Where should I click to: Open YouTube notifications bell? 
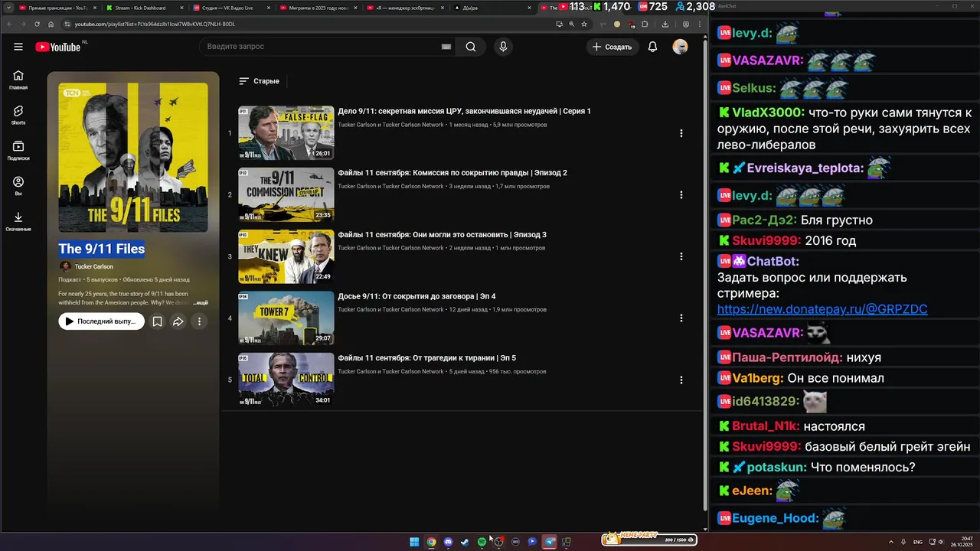652,47
